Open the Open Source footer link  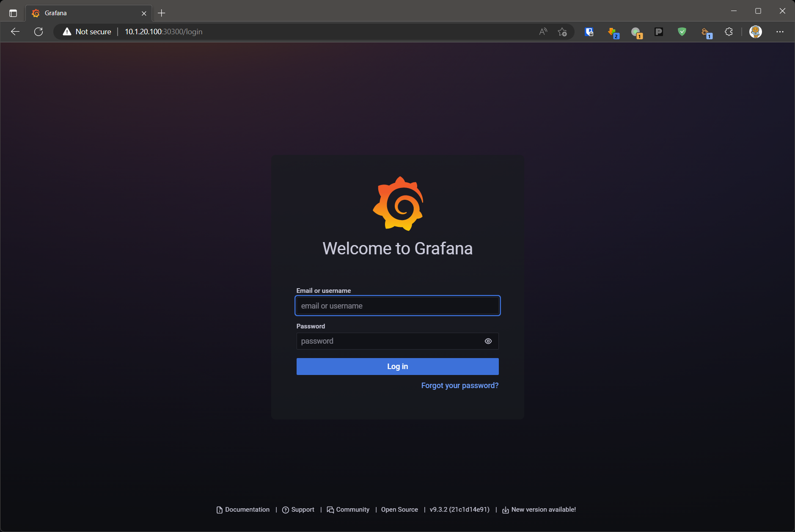(x=399, y=510)
